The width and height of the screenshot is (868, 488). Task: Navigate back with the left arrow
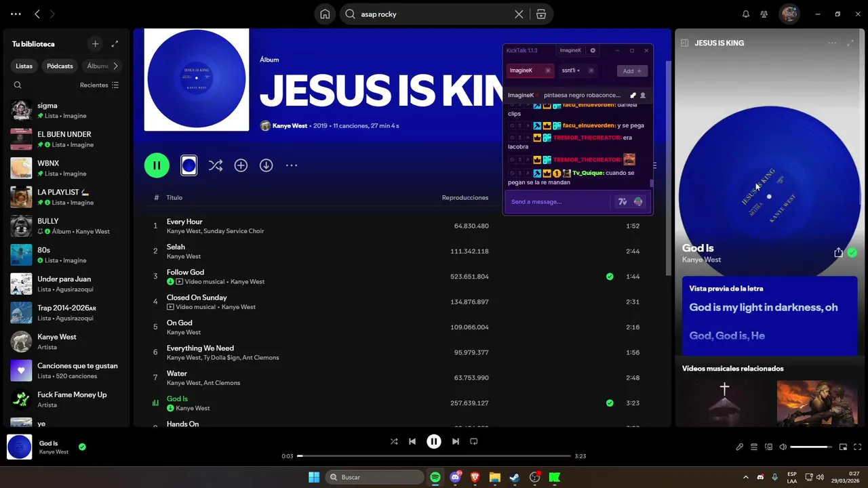pyautogui.click(x=37, y=14)
